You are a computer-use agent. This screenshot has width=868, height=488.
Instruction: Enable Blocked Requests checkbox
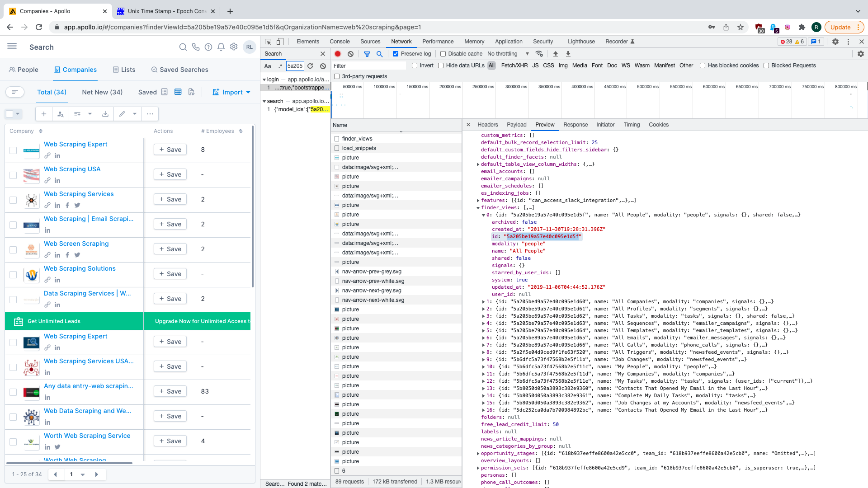tap(766, 66)
